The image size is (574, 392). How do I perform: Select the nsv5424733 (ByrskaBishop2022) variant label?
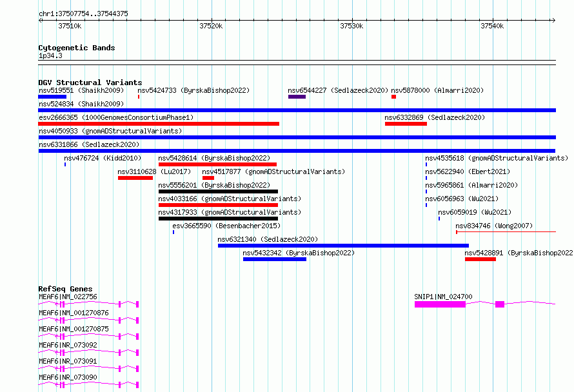(x=193, y=90)
